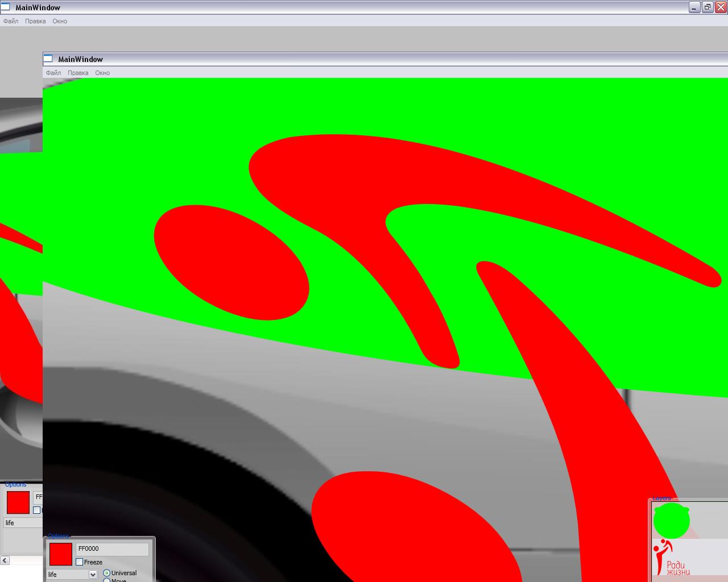Viewport: 728px width, 582px height.
Task: Select the green shape layer thumbnail
Action: tap(672, 521)
